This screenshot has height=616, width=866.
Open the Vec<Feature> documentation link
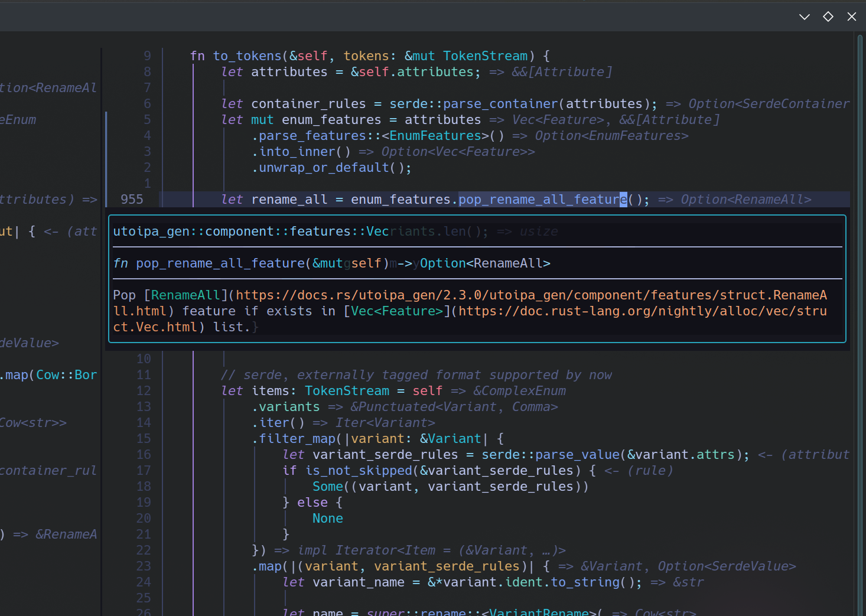[396, 311]
